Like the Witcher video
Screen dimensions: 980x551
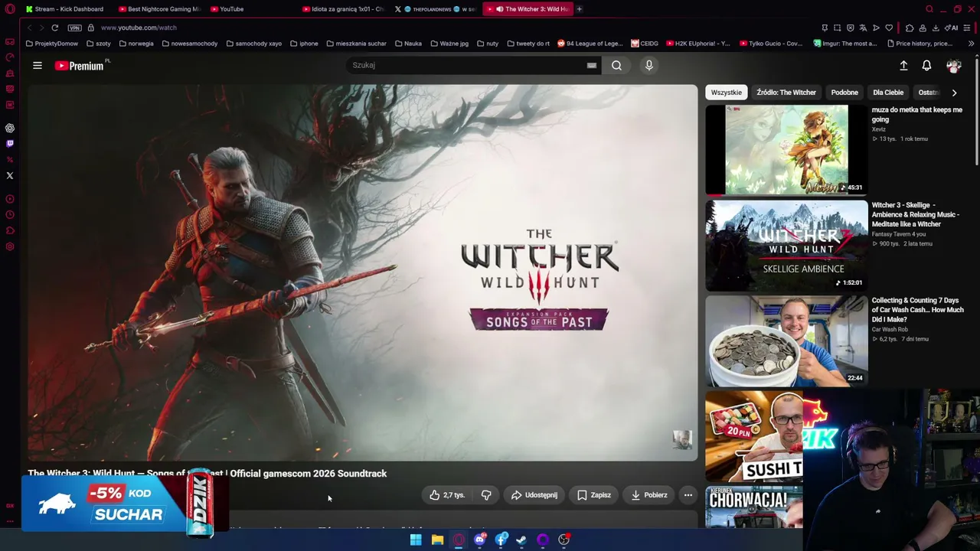[x=448, y=495]
